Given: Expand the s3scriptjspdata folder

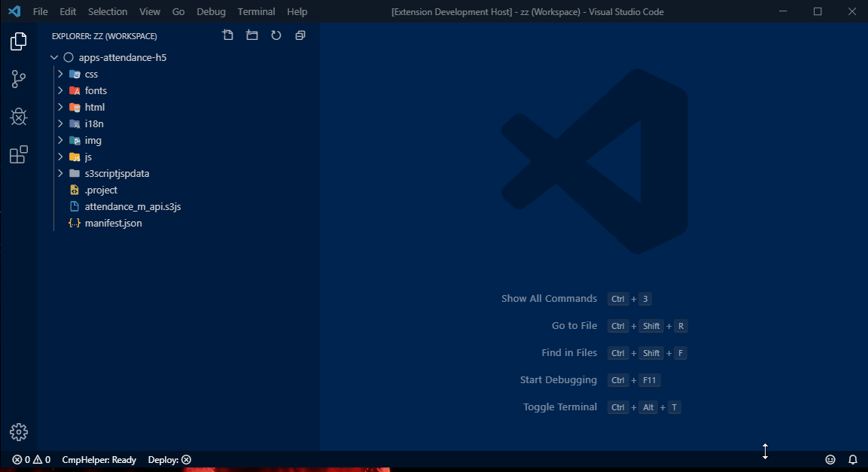Looking at the screenshot, I should click(x=60, y=174).
